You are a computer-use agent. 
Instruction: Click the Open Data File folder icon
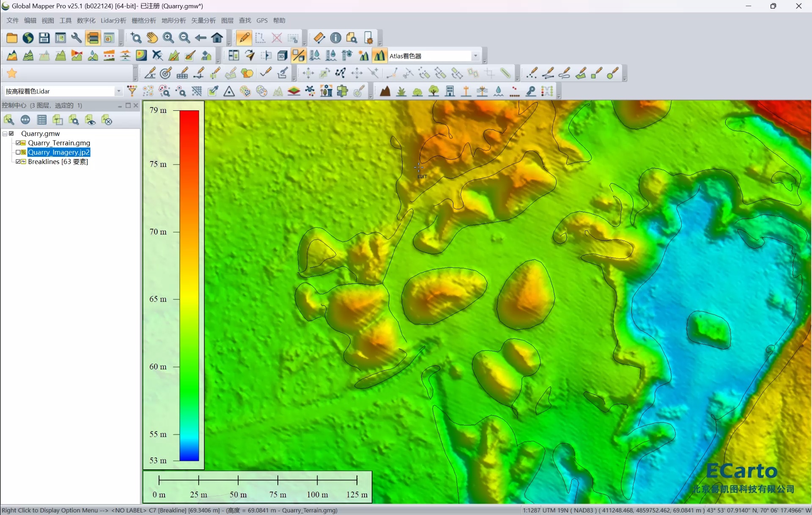pos(11,38)
